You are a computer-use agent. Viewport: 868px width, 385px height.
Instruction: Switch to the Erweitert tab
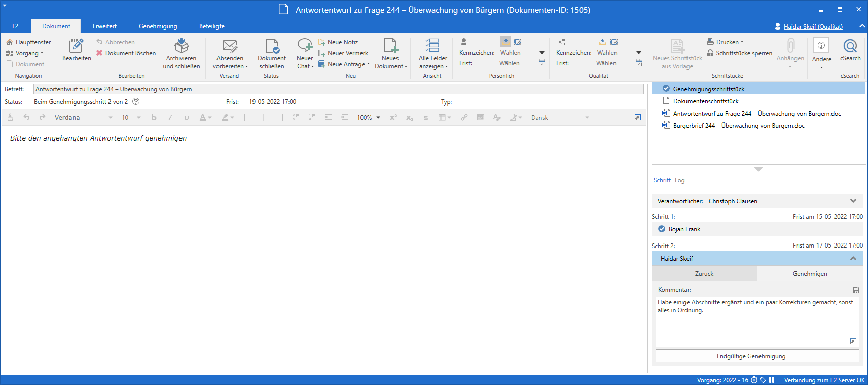104,26
